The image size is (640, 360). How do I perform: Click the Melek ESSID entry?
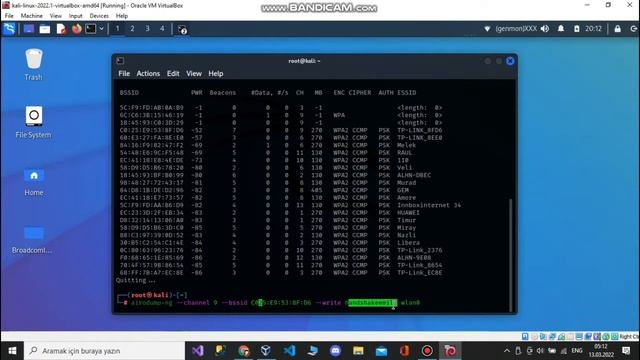tap(407, 145)
